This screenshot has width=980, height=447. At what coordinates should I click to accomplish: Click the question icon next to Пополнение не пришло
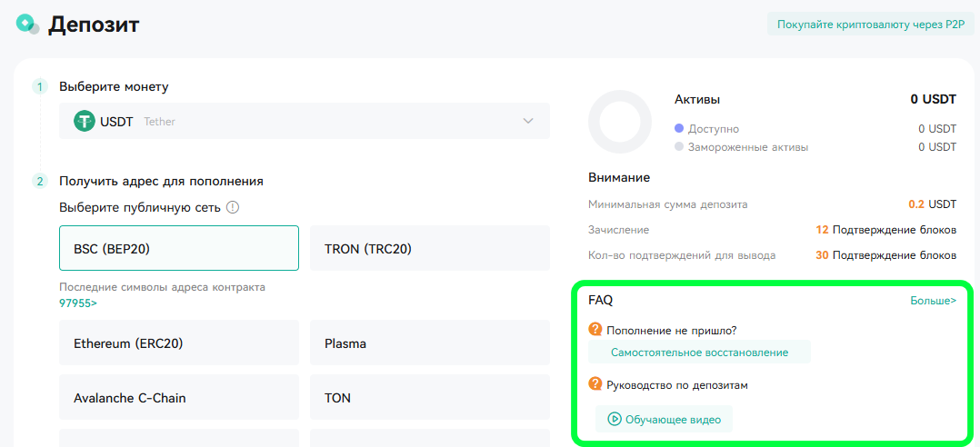pyautogui.click(x=595, y=329)
